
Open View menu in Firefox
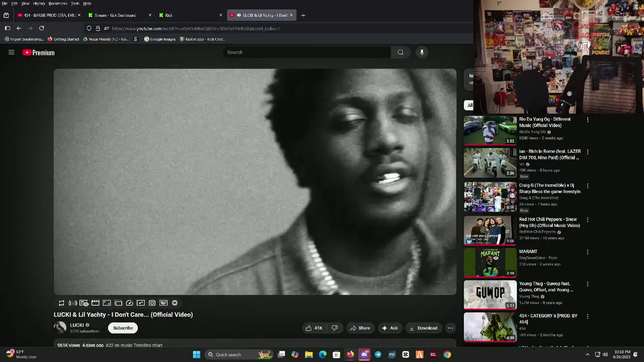[x=25, y=4]
